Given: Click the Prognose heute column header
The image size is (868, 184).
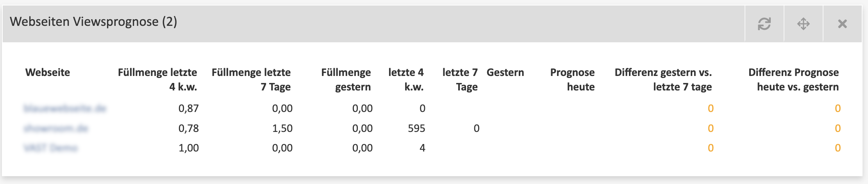Looking at the screenshot, I should tap(572, 79).
